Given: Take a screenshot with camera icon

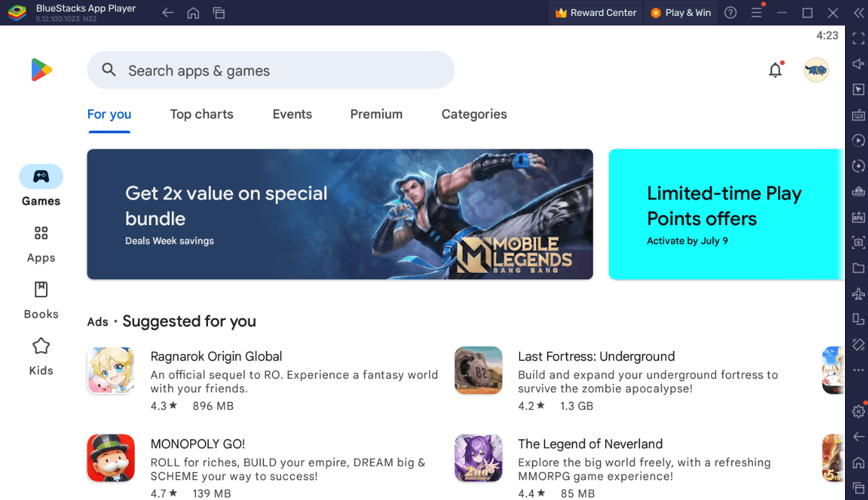Looking at the screenshot, I should [858, 242].
